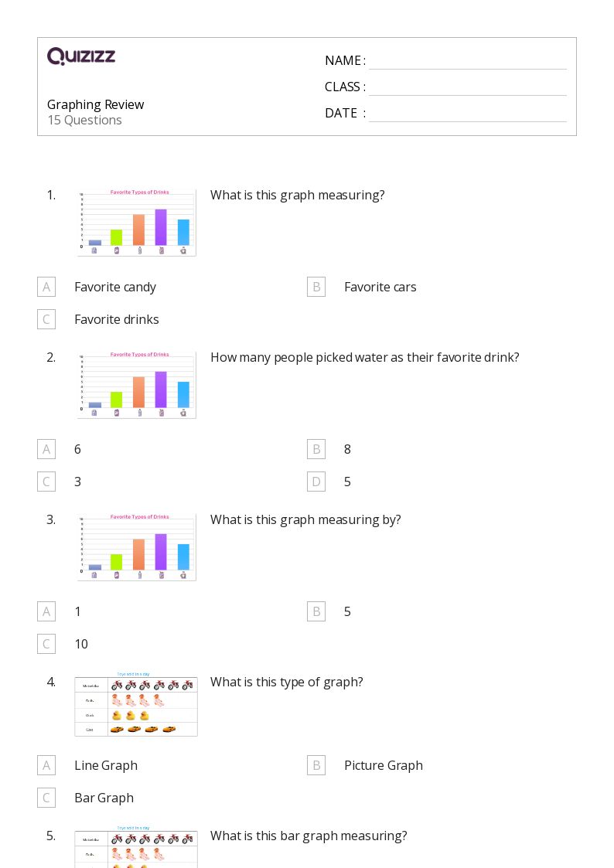Select box C for answer 10 in question 3
This screenshot has height=868, width=614.
point(46,644)
